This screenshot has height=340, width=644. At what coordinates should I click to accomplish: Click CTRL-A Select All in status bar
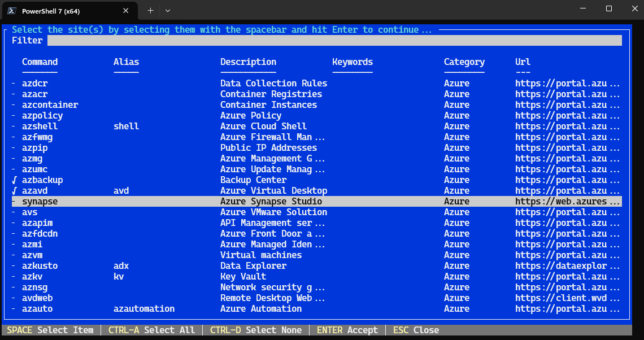pyautogui.click(x=151, y=330)
